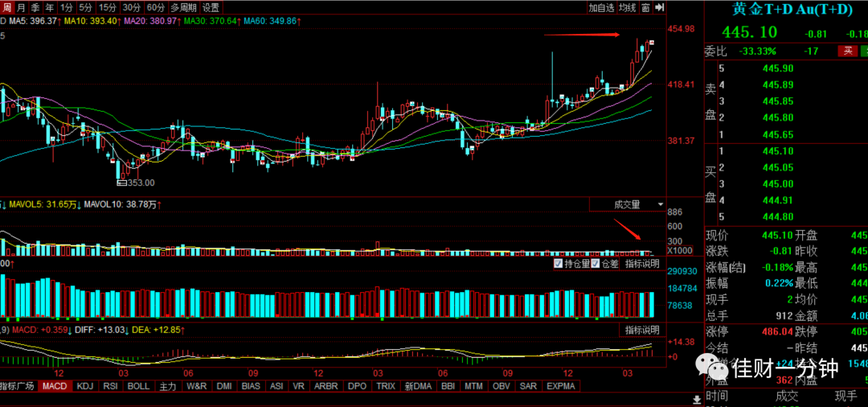Select the 1分 minute chart tab
Viewport: 868px width, 407px height.
coord(67,7)
